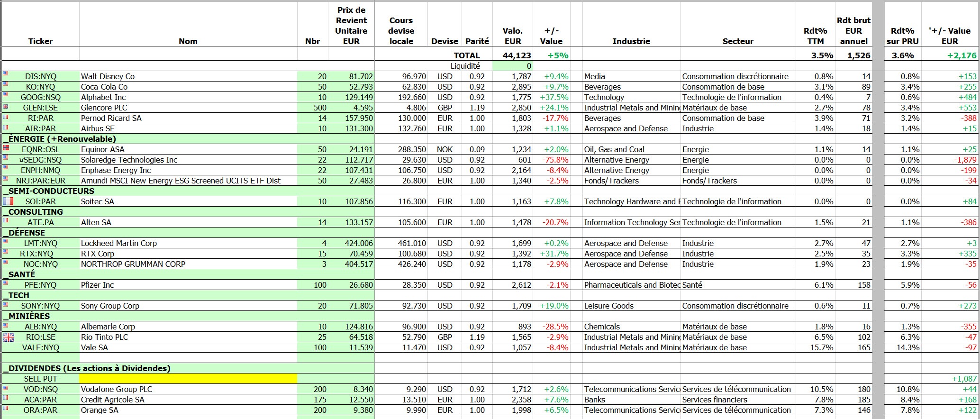The image size is (980, 419).
Task: Select the _MINIÈRES section row
Action: click(x=188, y=316)
